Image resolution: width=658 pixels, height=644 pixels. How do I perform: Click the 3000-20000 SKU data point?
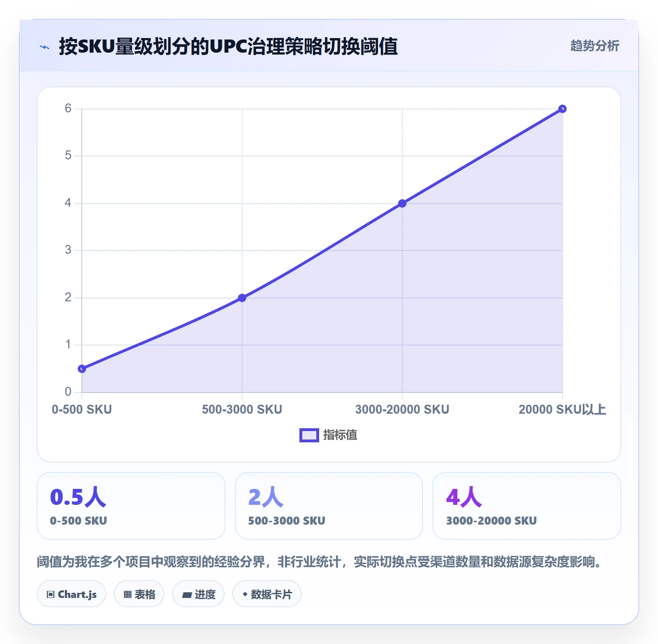tap(402, 204)
